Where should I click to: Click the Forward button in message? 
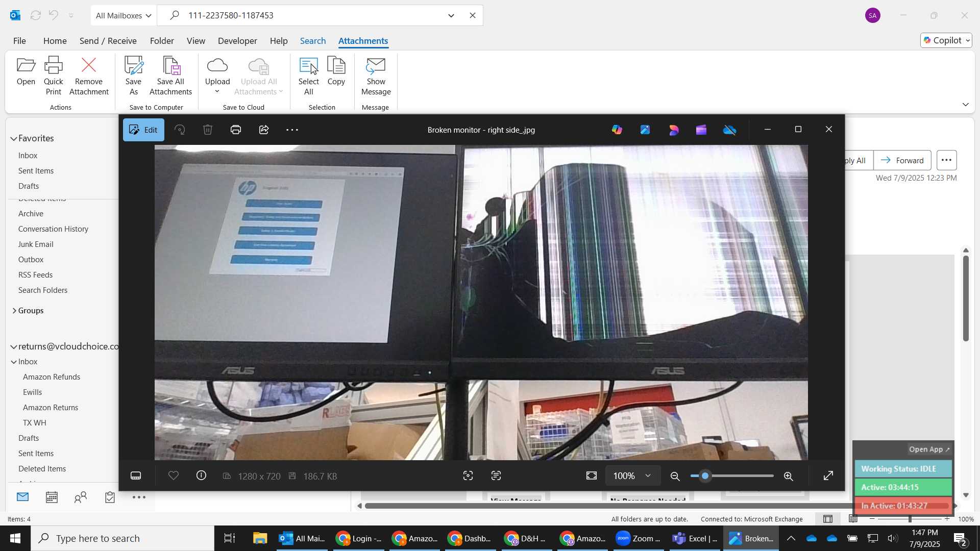click(x=902, y=160)
